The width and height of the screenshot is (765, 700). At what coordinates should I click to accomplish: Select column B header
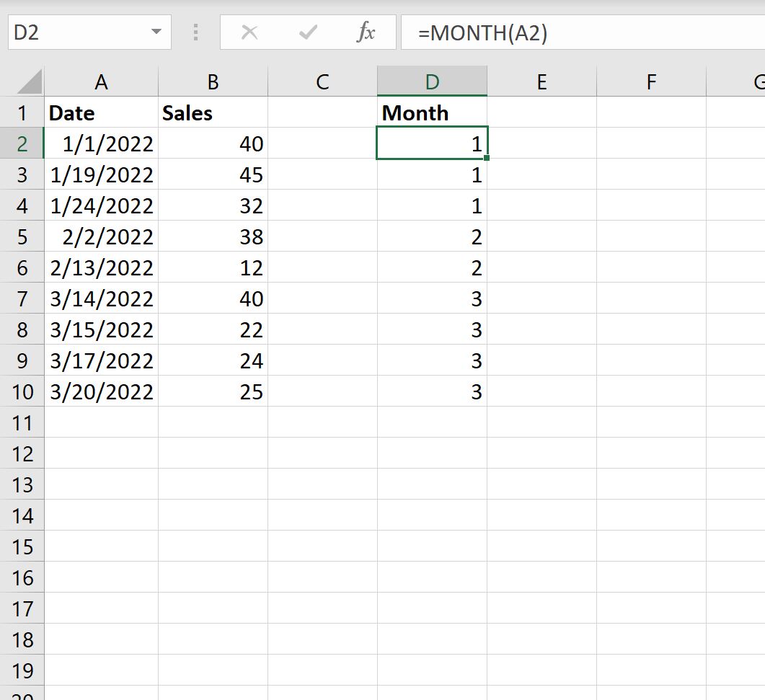coord(213,81)
